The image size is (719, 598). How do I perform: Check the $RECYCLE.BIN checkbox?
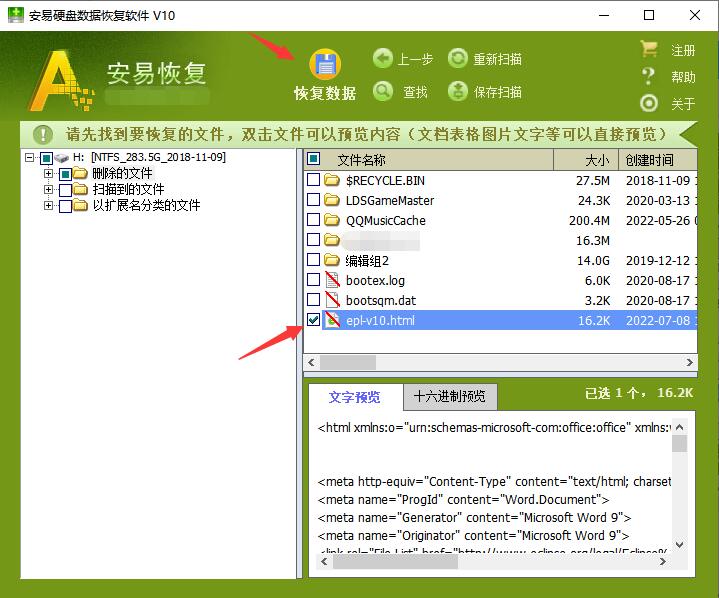[x=313, y=179]
